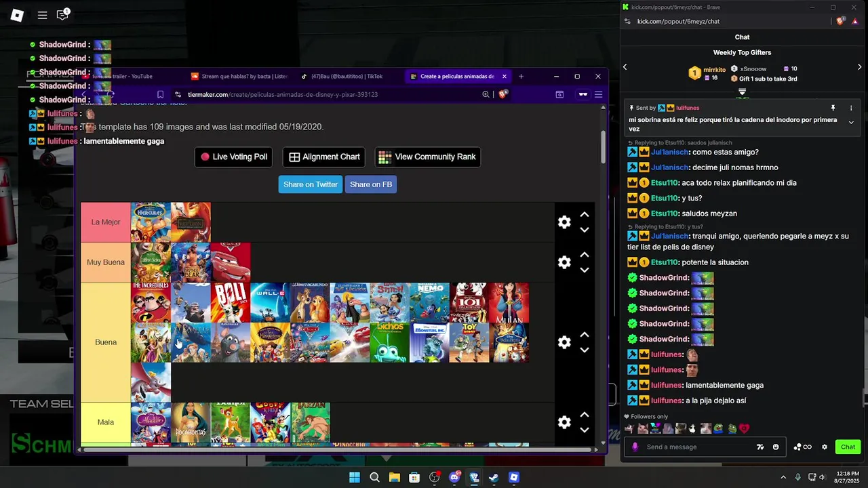Show next Weekly Top Gifters slide
The width and height of the screenshot is (868, 488).
click(859, 67)
